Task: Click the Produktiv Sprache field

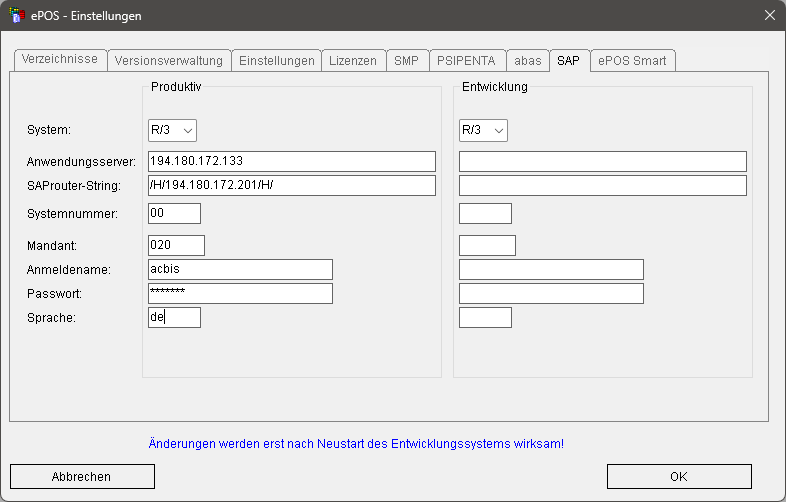Action: point(174,318)
